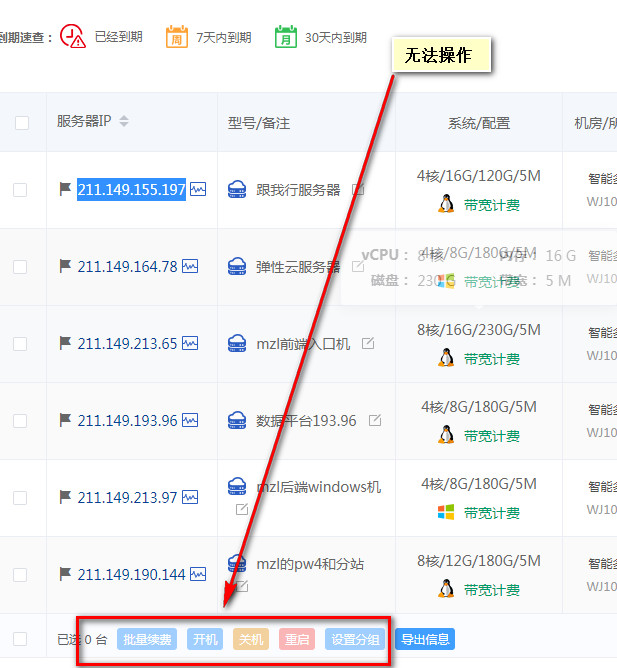Screen dimensions: 617x668
Task: Open monitoring chart for 211.149.190.144
Action: (x=198, y=574)
